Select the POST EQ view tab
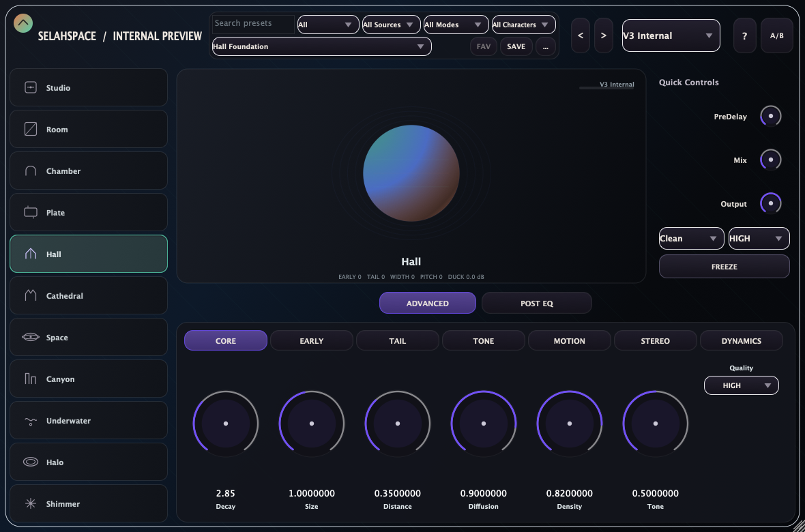 (536, 303)
